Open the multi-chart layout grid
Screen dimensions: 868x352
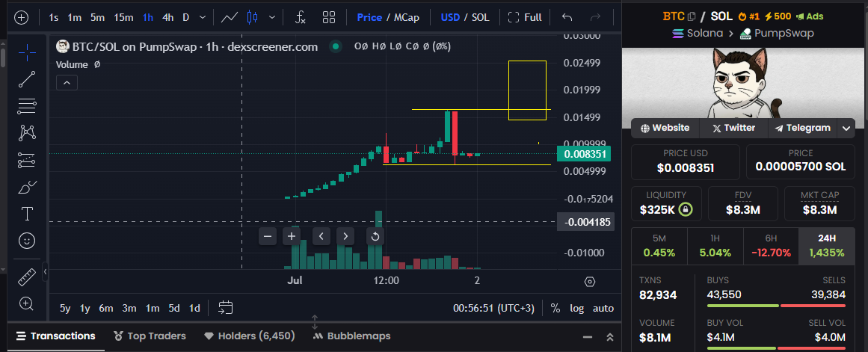click(x=329, y=17)
